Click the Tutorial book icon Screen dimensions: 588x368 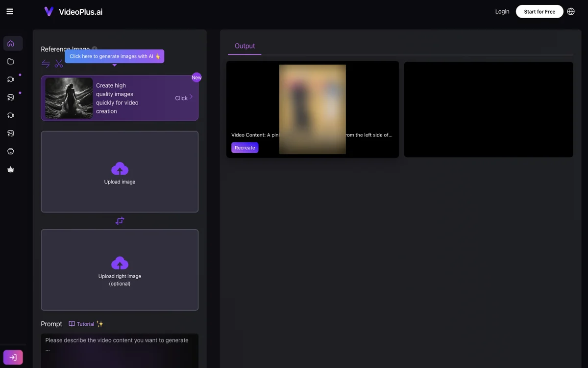[72, 324]
